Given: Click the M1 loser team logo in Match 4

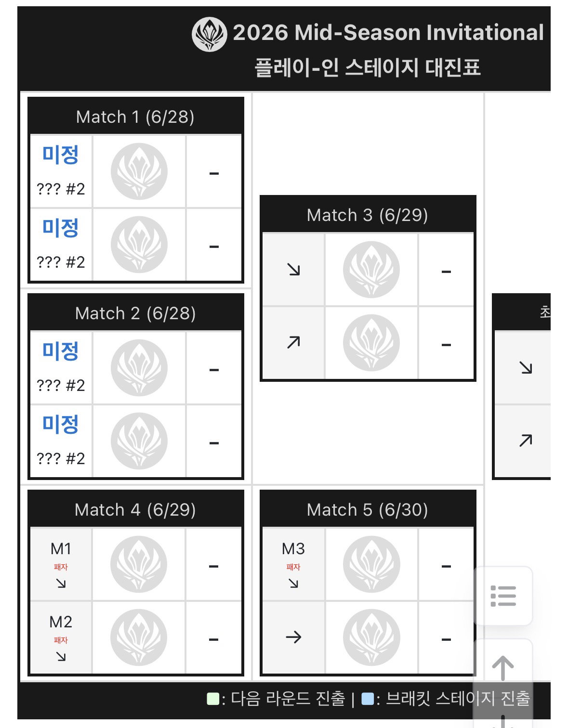Looking at the screenshot, I should 139,564.
